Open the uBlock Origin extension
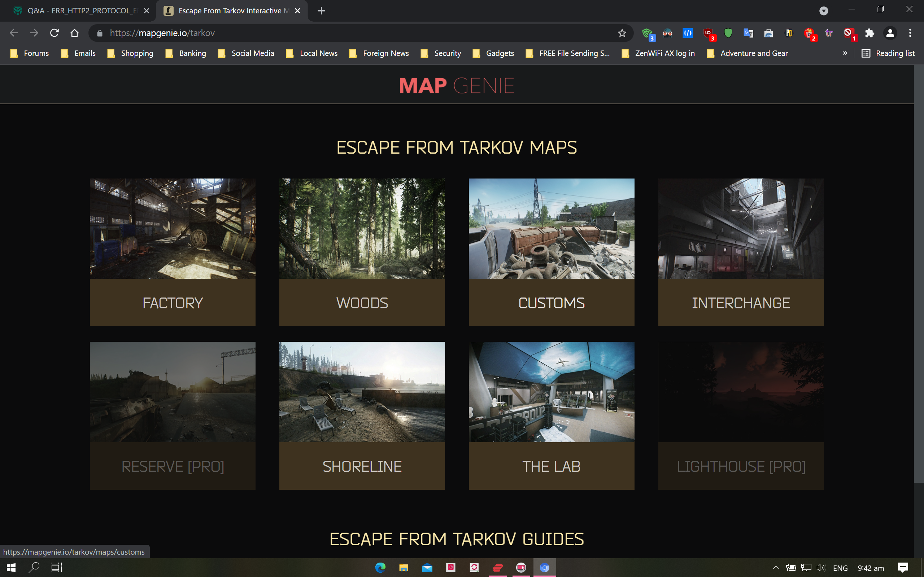Viewport: 924px width, 577px height. (x=708, y=33)
